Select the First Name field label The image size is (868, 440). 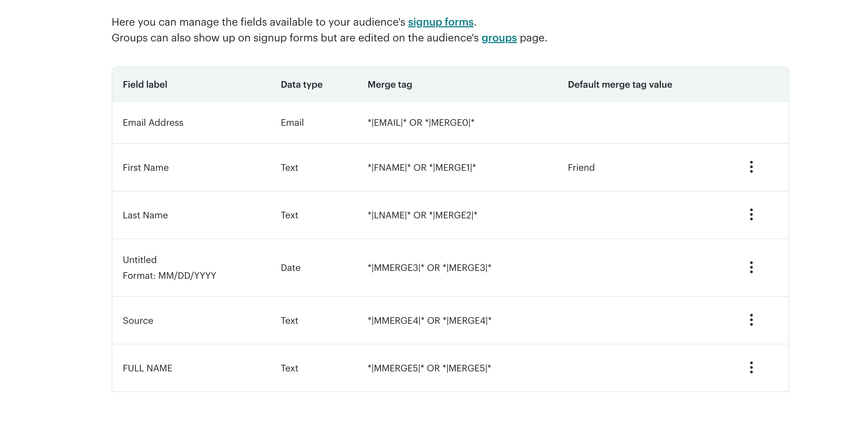click(145, 168)
